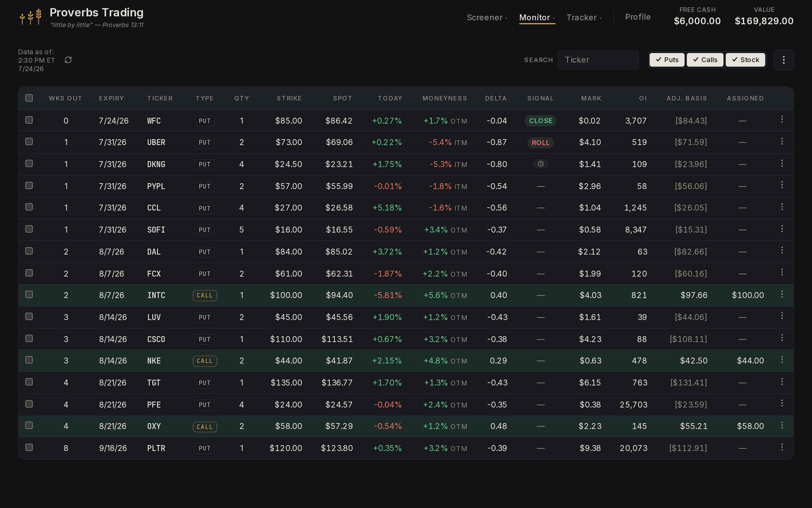The height and width of the screenshot is (508, 812).
Task: Click the DAL strike $84.00
Action: coord(288,252)
